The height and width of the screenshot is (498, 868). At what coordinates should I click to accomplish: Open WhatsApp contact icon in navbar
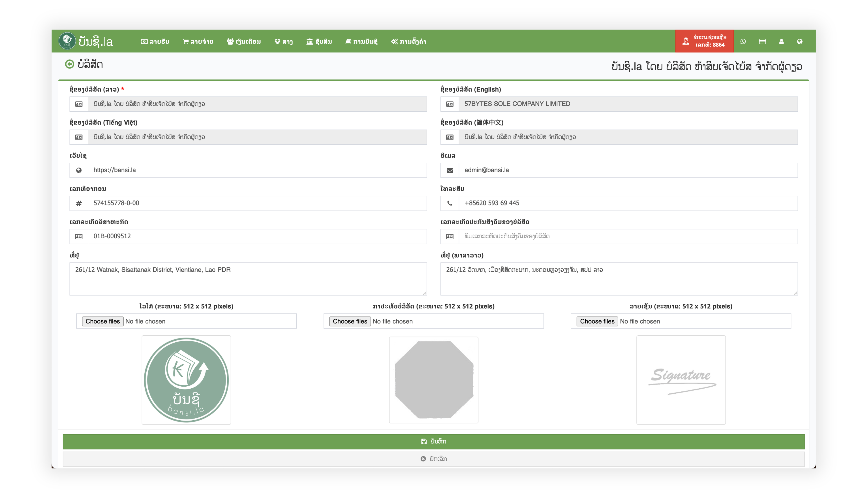(743, 41)
